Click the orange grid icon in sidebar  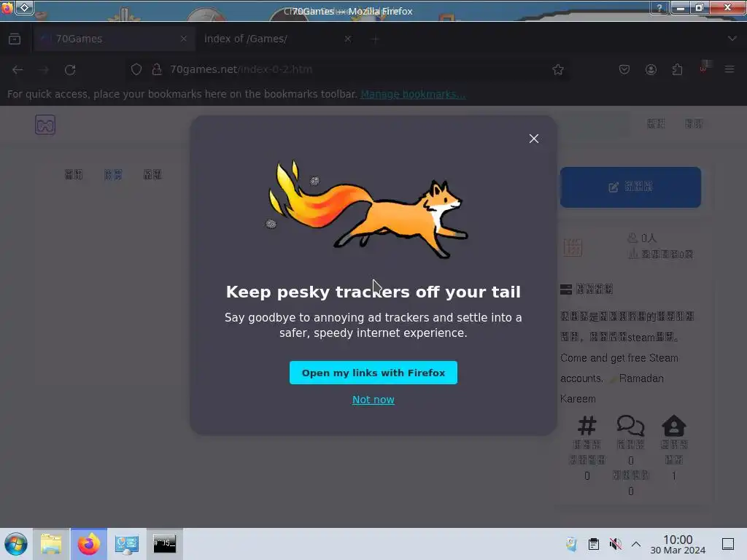[573, 247]
